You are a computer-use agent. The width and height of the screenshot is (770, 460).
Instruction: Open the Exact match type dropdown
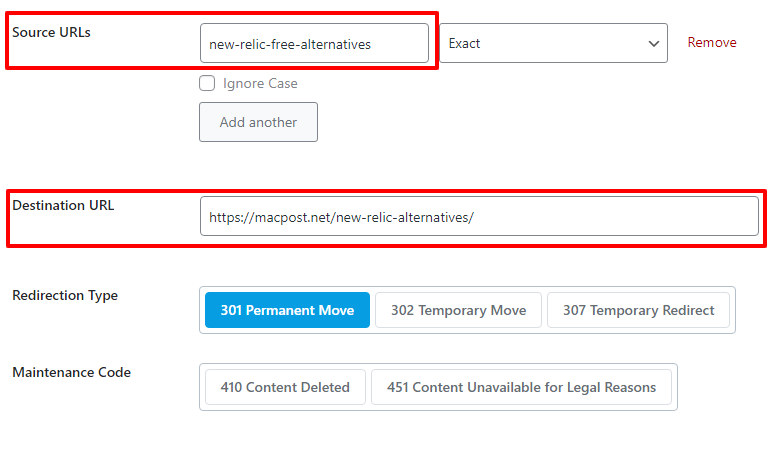[x=553, y=44]
